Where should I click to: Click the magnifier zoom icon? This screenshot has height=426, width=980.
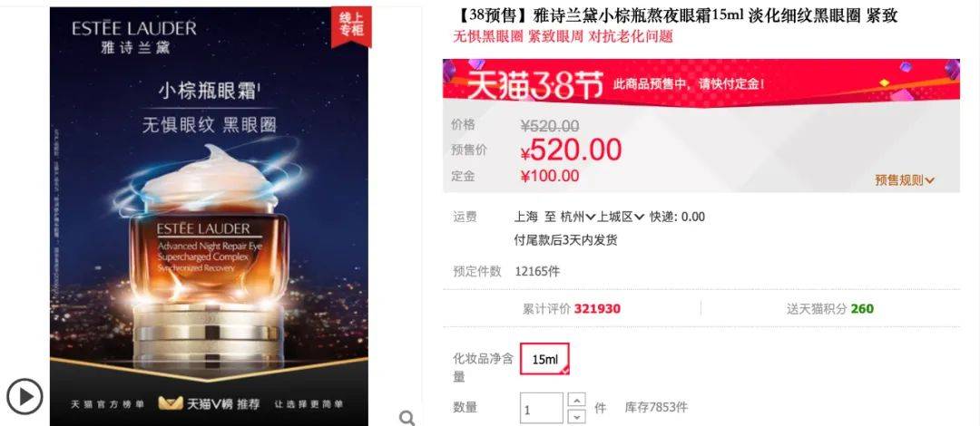407,418
